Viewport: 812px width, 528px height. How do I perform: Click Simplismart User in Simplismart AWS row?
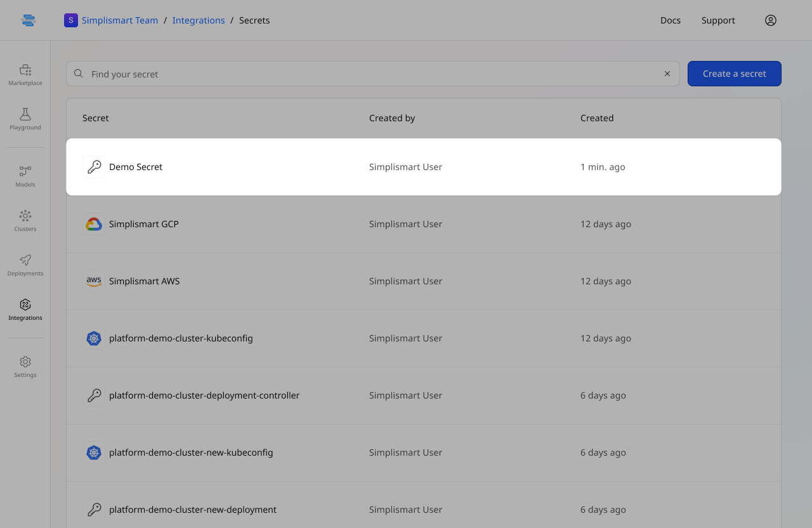click(x=406, y=281)
